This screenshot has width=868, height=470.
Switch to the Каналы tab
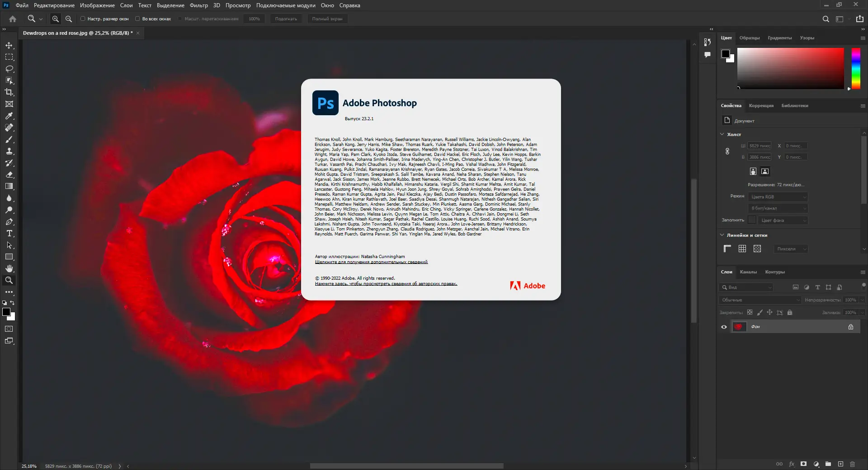(x=749, y=272)
